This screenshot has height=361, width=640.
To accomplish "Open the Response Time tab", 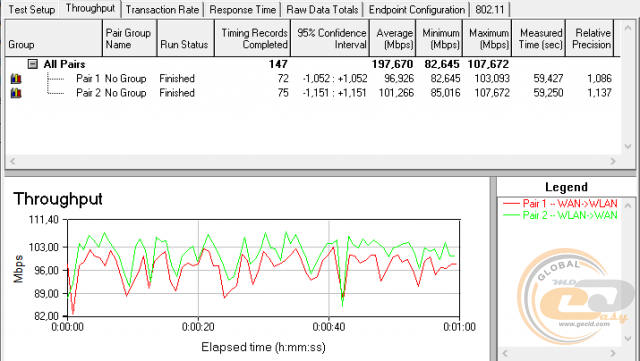I will point(242,9).
